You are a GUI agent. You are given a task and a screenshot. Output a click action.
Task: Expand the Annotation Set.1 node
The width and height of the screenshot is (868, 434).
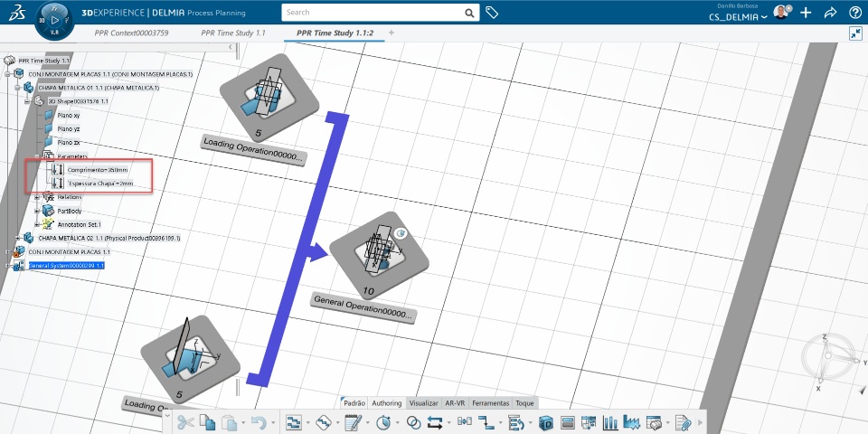(x=37, y=224)
